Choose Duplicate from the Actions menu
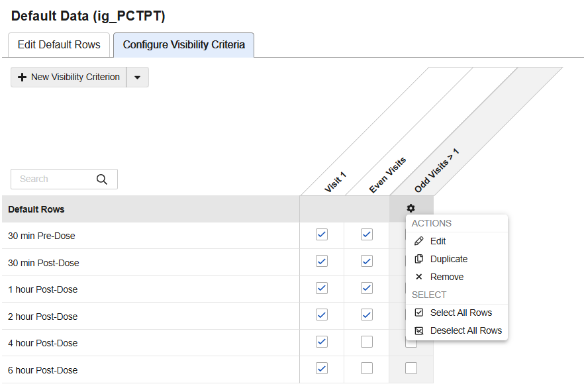 (448, 259)
